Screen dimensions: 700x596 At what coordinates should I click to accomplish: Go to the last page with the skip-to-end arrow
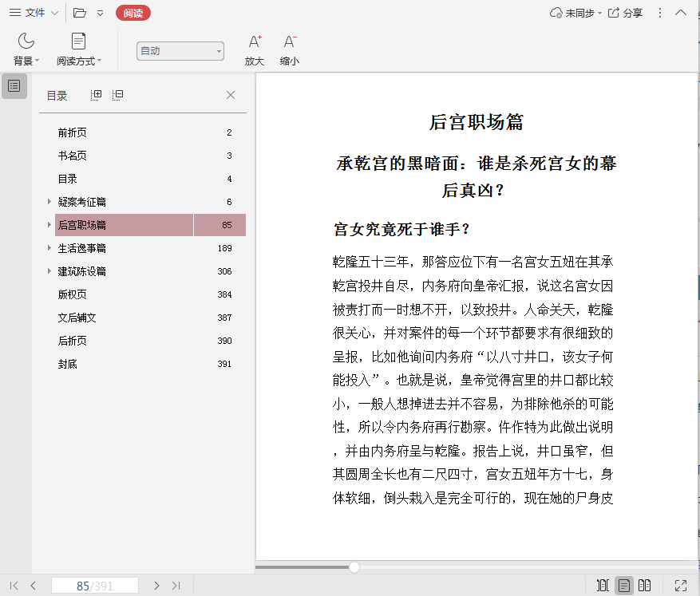click(x=176, y=586)
